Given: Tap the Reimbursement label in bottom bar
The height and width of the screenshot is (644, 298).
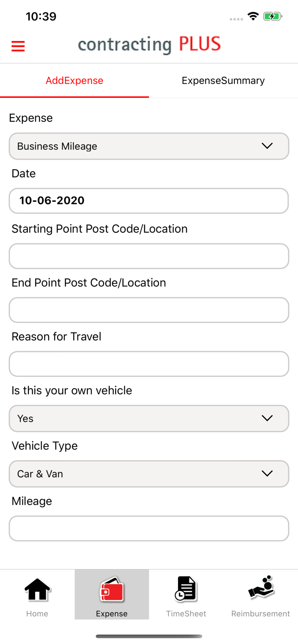Looking at the screenshot, I should pos(261,614).
